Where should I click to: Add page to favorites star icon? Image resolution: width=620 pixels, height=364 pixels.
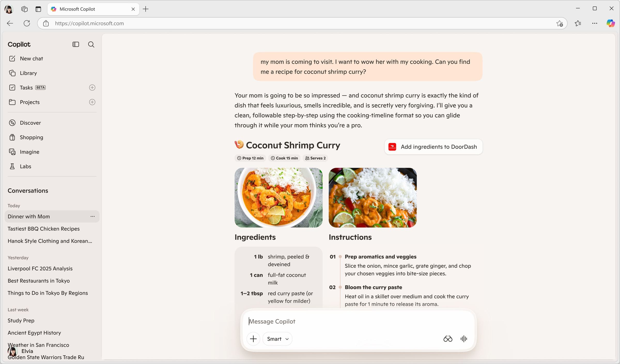pos(560,23)
